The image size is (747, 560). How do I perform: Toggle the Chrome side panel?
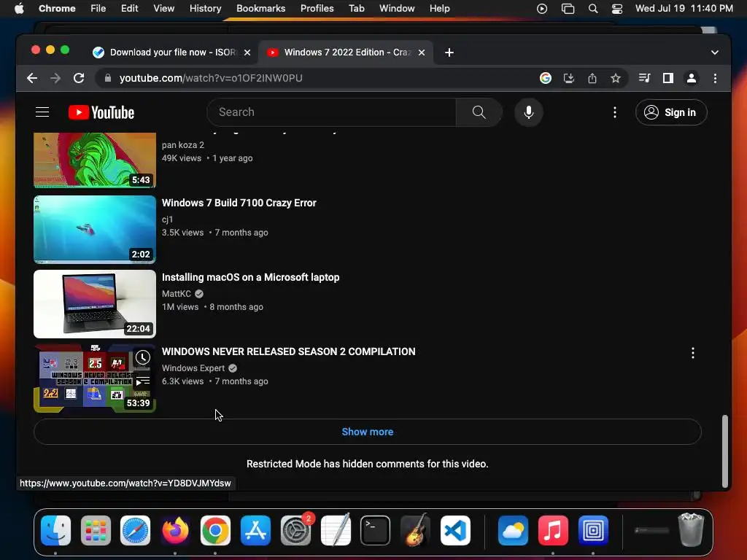click(x=668, y=78)
